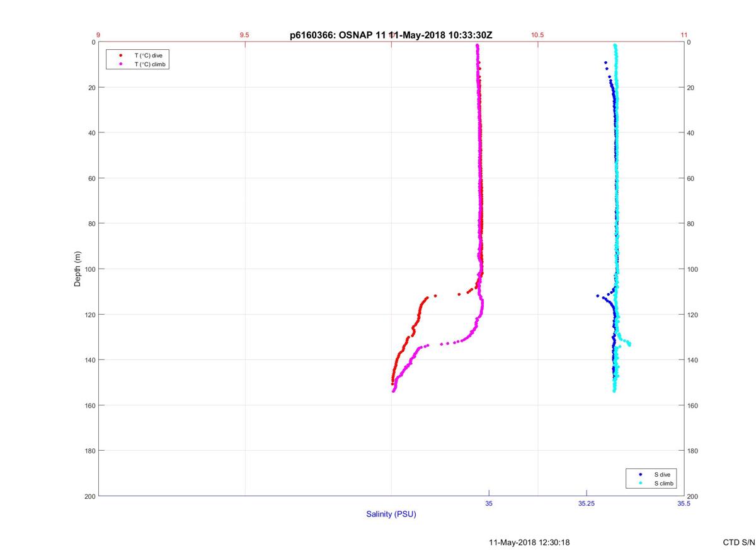
Task: Click the magenta climb marker in temperature legend
Action: click(x=120, y=64)
